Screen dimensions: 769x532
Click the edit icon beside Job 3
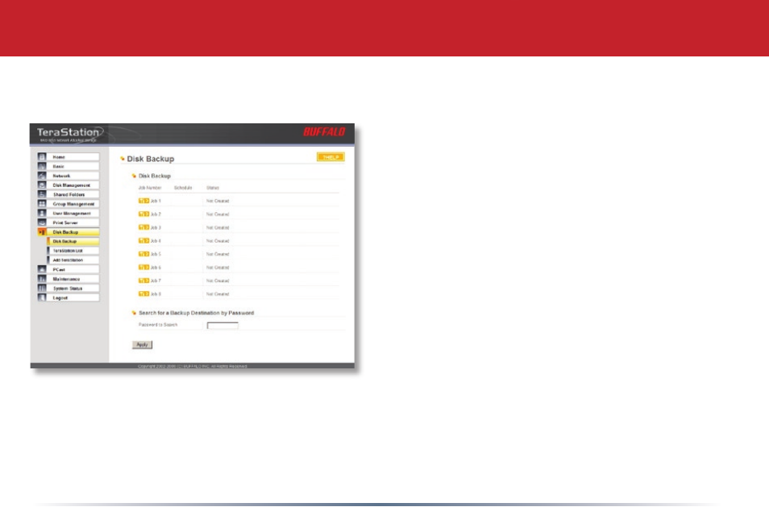tap(143, 227)
